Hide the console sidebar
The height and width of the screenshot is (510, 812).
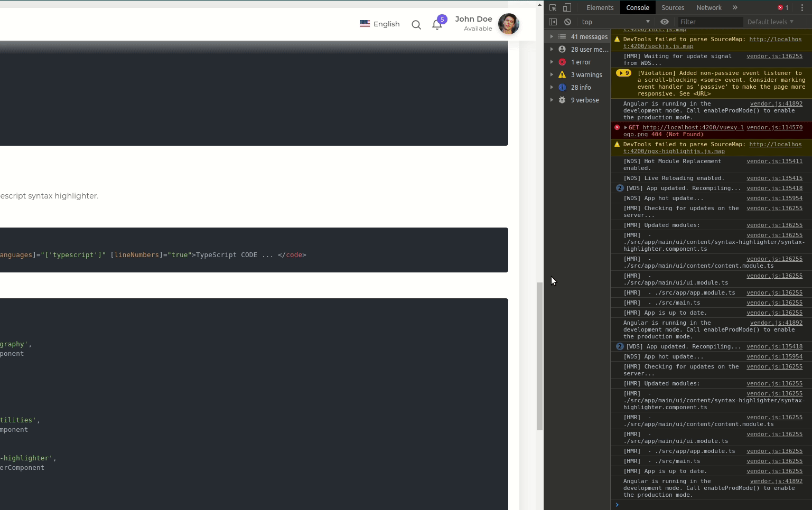[x=553, y=22]
